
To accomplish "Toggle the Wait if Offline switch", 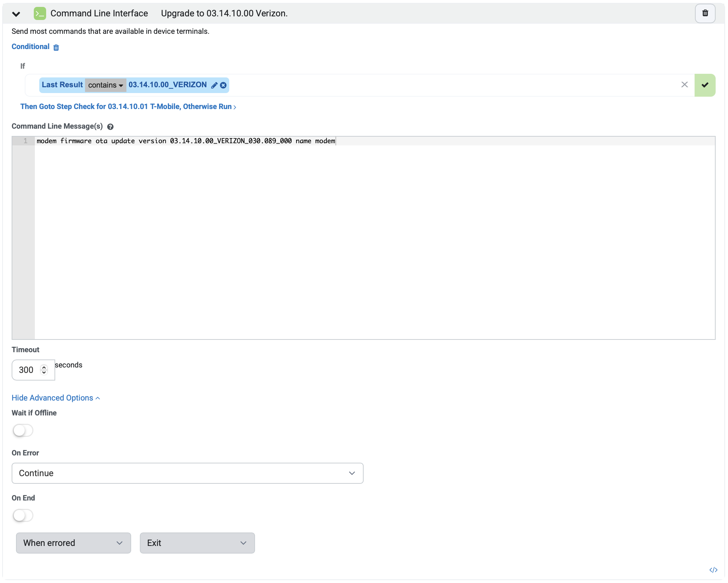I will (23, 431).
